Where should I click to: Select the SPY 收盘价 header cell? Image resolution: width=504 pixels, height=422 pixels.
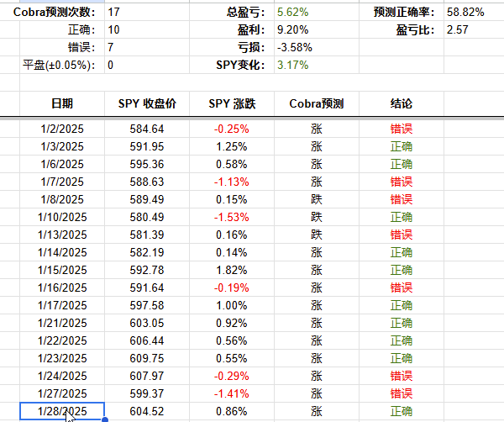(147, 103)
